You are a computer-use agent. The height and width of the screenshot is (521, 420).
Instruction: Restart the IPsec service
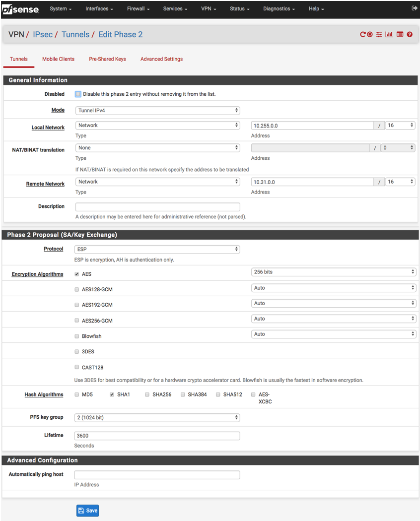[363, 34]
